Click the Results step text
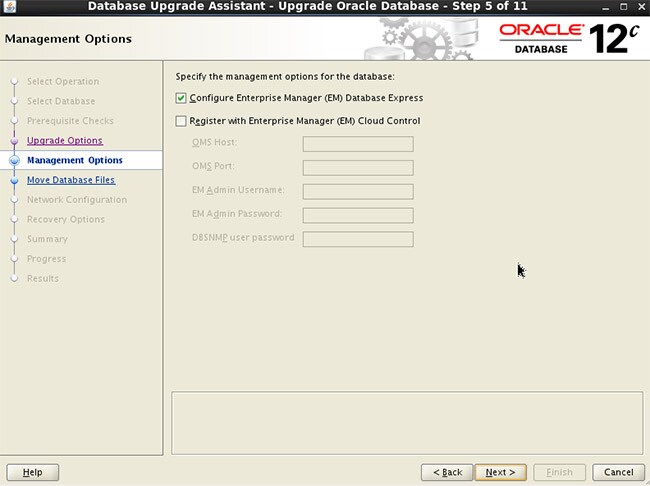Screen dimensions: 650x486 click(43, 278)
